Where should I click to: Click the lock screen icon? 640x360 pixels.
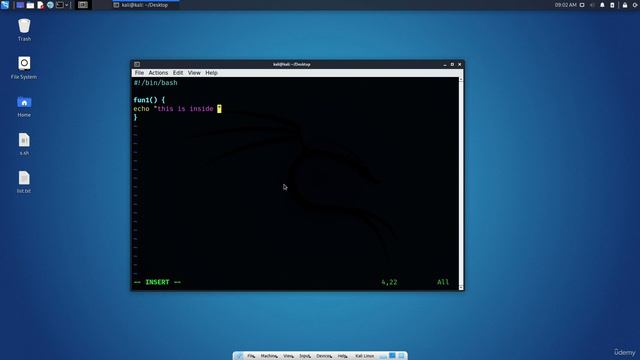[x=625, y=5]
